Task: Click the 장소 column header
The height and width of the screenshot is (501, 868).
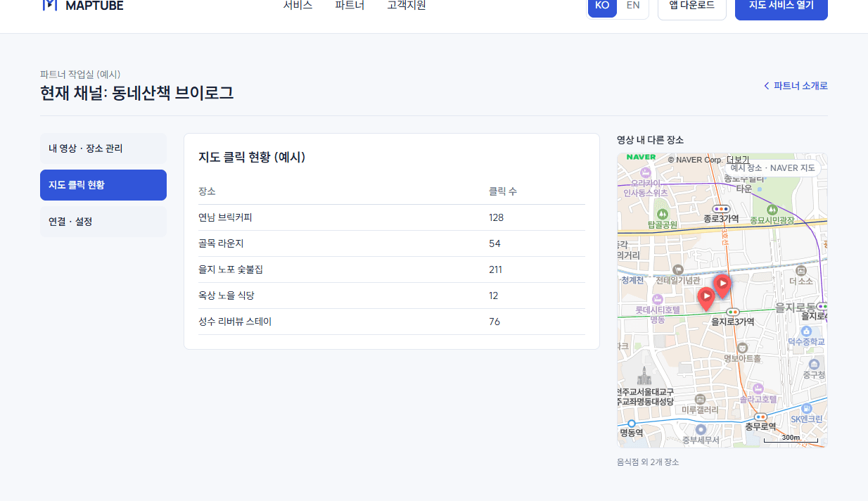Action: coord(207,191)
